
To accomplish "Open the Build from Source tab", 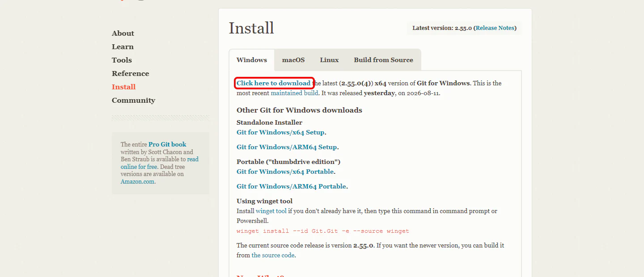I will coord(383,60).
